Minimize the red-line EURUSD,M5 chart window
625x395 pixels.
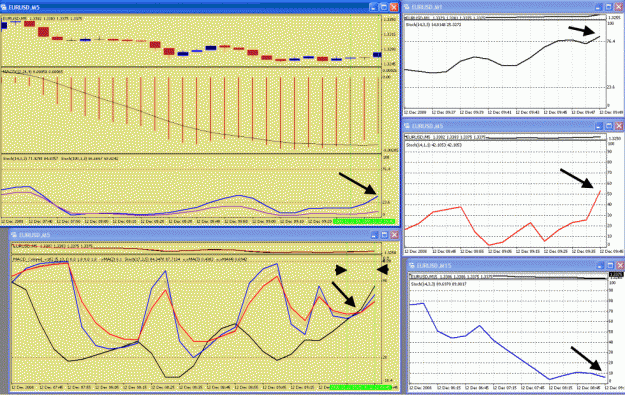coord(599,126)
